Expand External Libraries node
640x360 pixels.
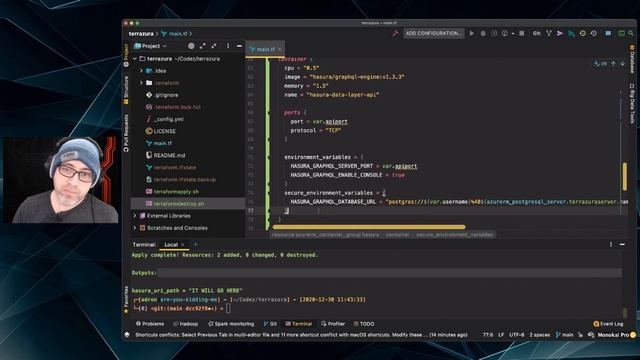[x=135, y=216]
